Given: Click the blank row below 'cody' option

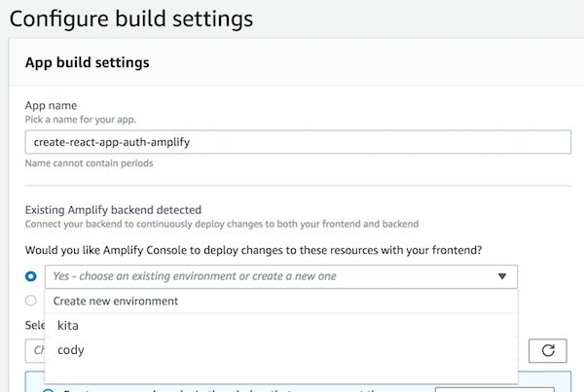Looking at the screenshot, I should [x=281, y=373].
